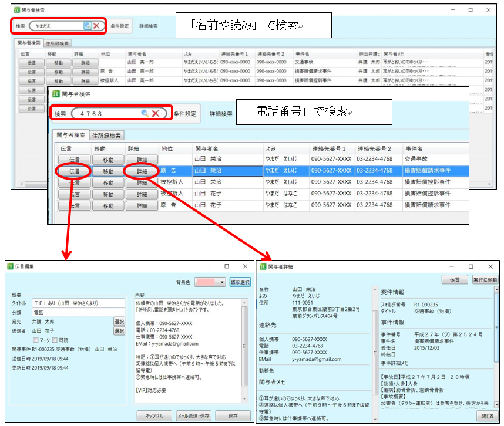Viewport: 504px width, 426px height.
Task: Pick the pink 背景色 swatch
Action: coord(206,282)
